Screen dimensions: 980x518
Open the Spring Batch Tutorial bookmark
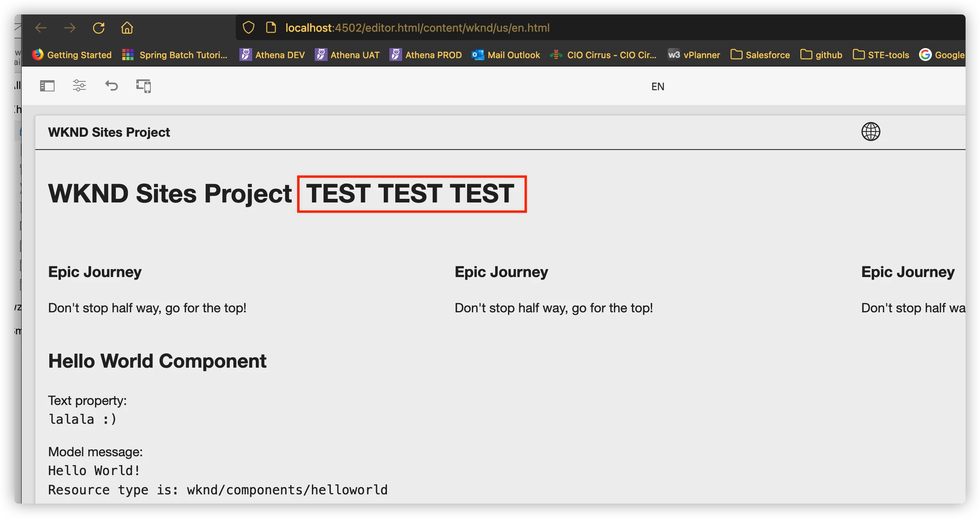point(175,55)
